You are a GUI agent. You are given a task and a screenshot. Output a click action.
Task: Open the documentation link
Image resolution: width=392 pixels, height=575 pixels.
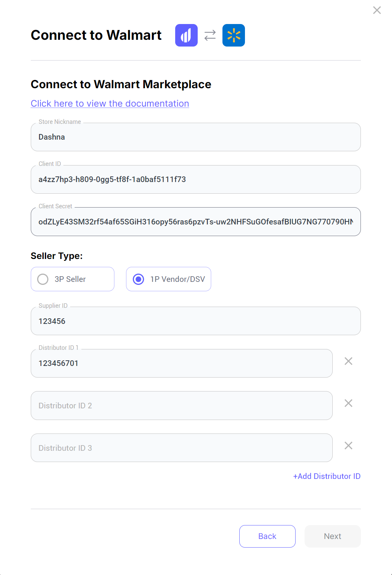click(x=110, y=104)
